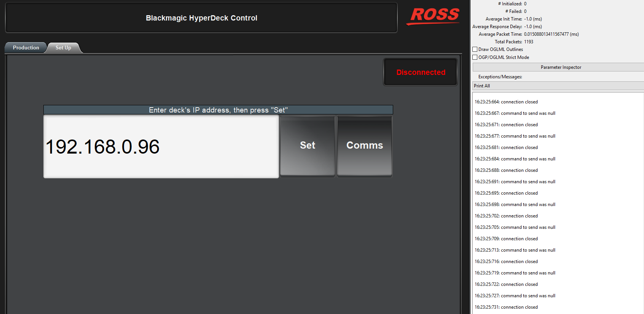Click the Average Response Delay value
This screenshot has width=644, height=314.
click(x=533, y=27)
